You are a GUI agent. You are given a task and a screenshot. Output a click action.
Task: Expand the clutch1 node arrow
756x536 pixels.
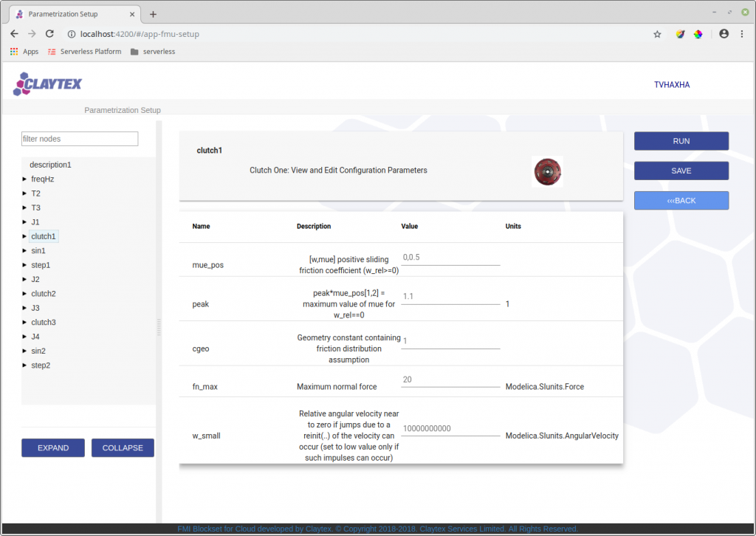24,236
